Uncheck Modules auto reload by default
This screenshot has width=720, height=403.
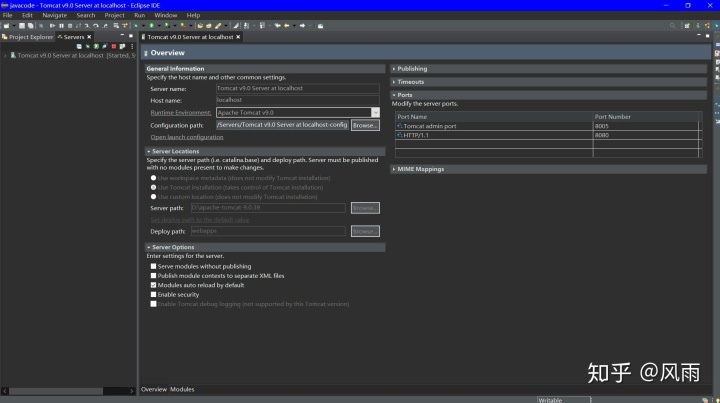click(x=153, y=285)
